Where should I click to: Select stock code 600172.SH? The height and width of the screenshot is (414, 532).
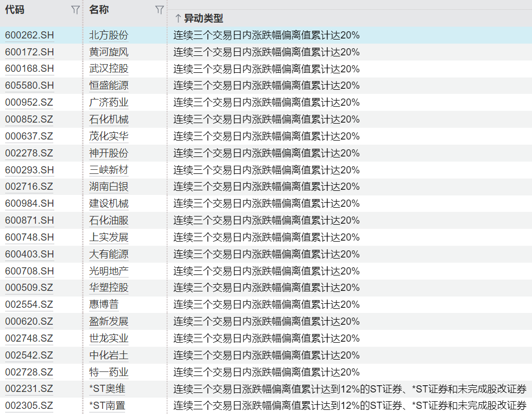(x=29, y=52)
